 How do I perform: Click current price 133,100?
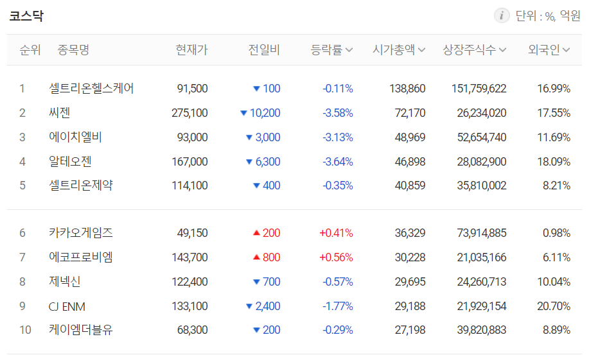tap(189, 306)
